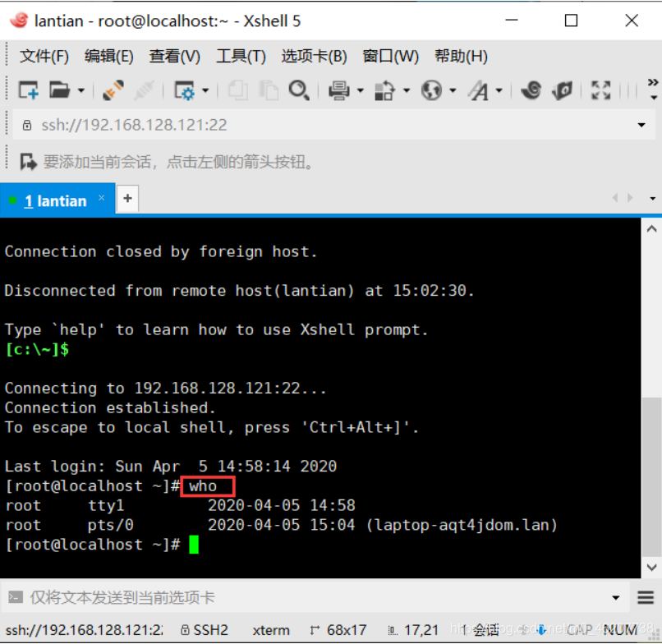Viewport: 662px width, 644px height.
Task: Open the 选项卡(B) menu
Action: [314, 56]
